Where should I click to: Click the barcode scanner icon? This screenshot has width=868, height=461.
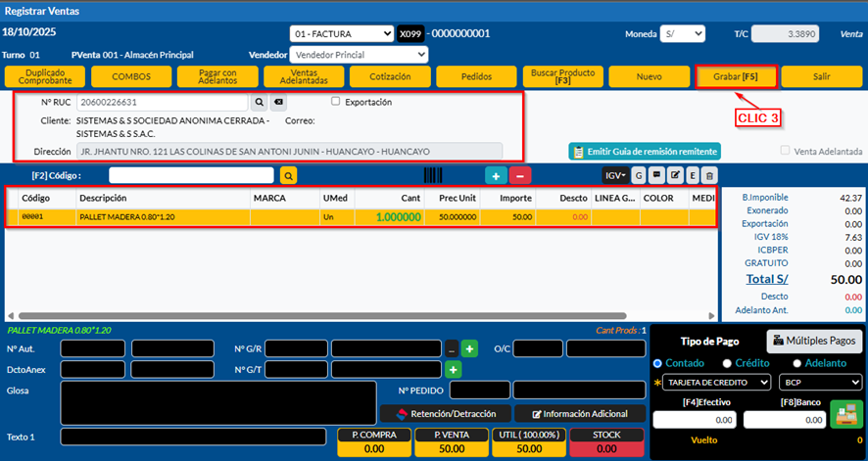(x=432, y=175)
